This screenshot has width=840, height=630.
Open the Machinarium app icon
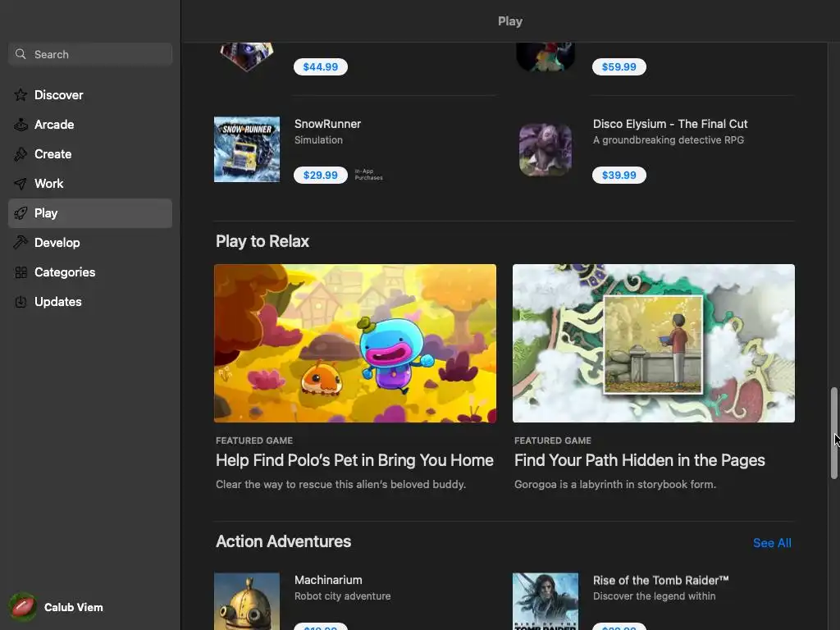(246, 601)
